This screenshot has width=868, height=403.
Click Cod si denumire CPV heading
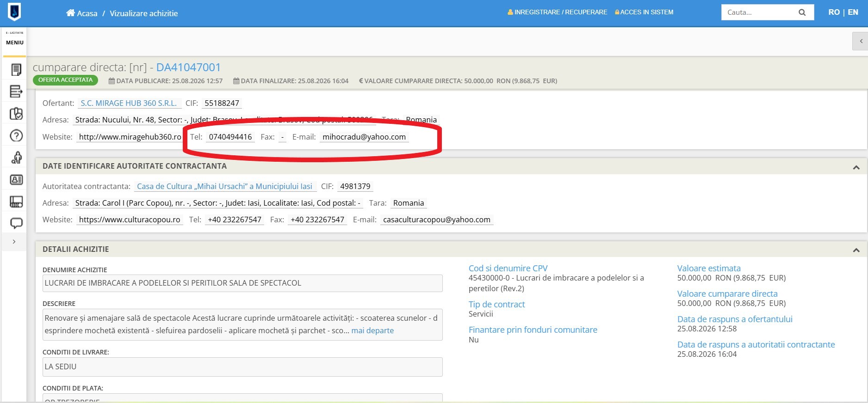pos(508,268)
